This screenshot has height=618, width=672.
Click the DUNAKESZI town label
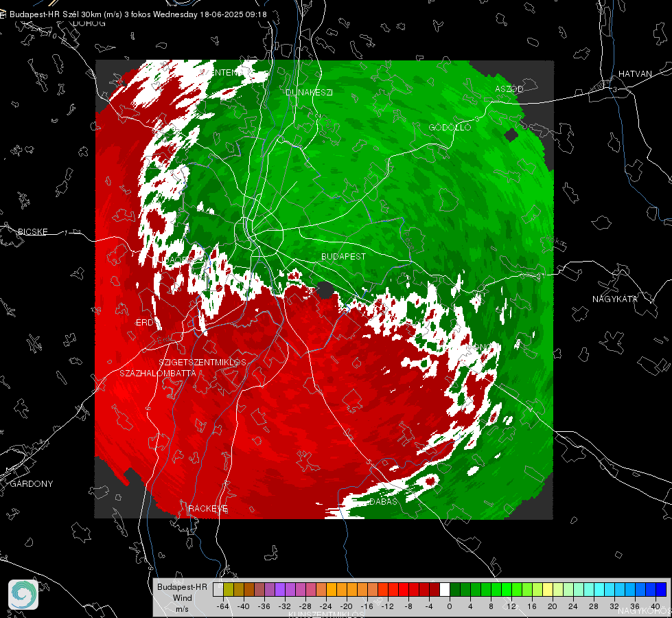coord(309,92)
